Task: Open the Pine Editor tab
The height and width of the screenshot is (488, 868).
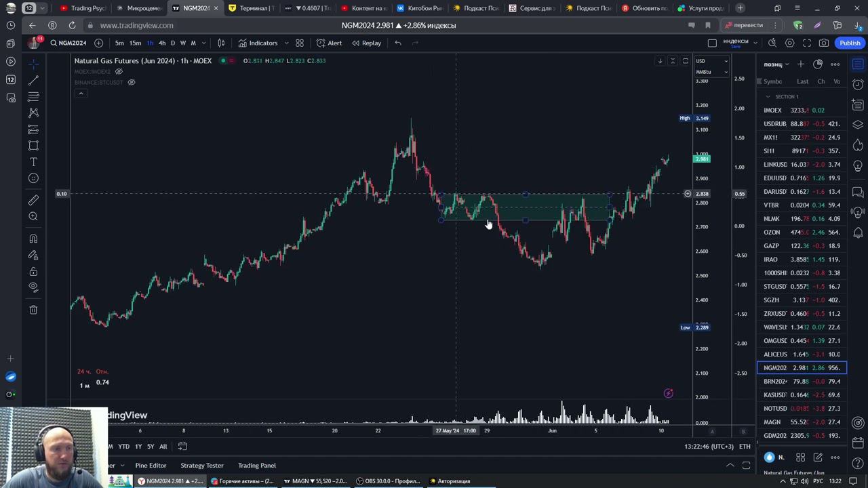Action: click(151, 465)
